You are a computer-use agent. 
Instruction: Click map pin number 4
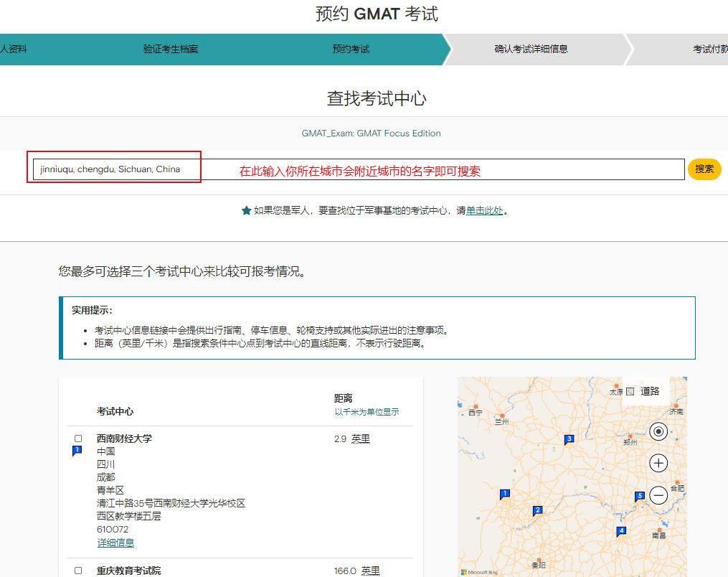pos(621,531)
